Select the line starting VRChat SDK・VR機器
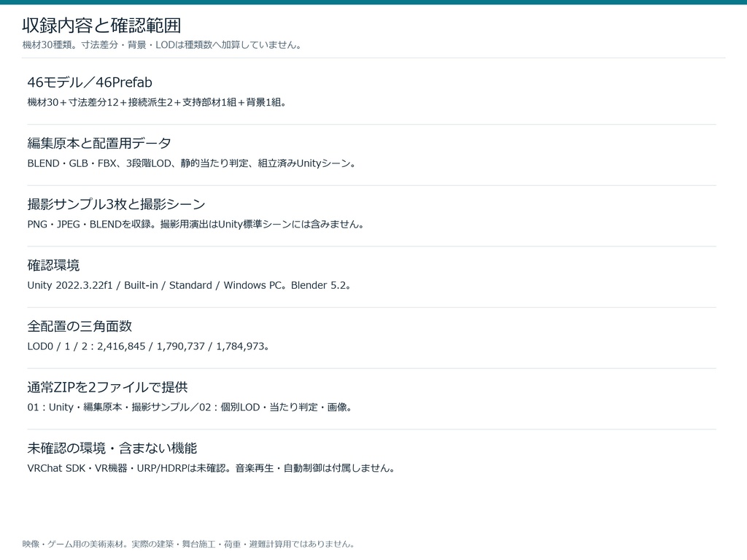This screenshot has height=560, width=747. point(211,468)
